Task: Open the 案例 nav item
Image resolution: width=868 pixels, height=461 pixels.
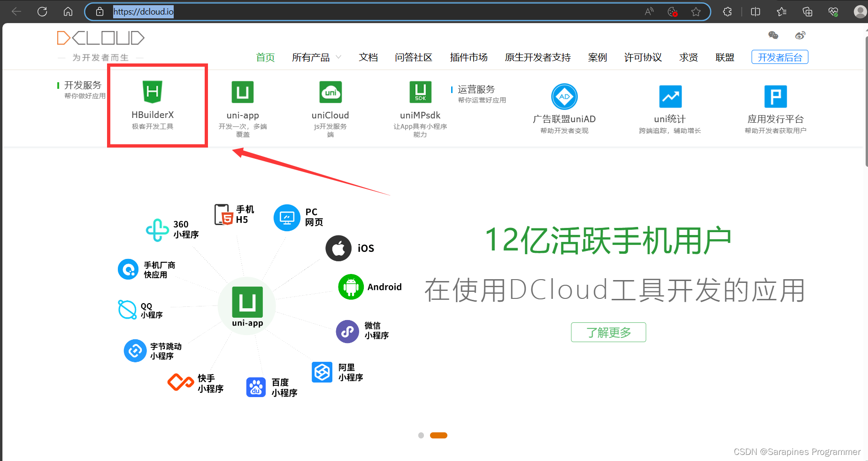Action: click(x=598, y=57)
